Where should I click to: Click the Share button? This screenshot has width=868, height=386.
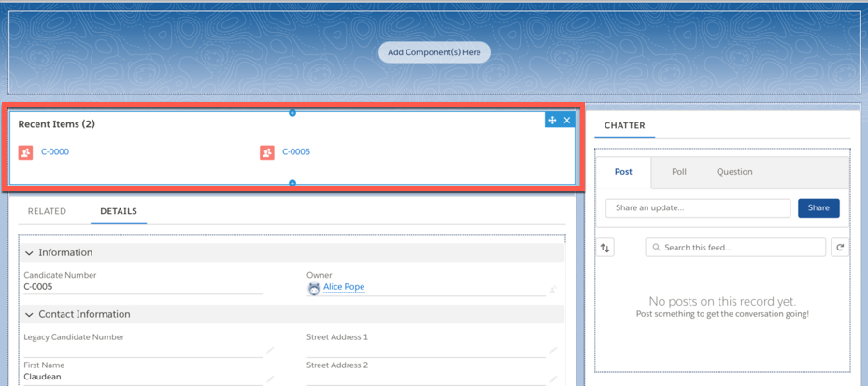(818, 208)
